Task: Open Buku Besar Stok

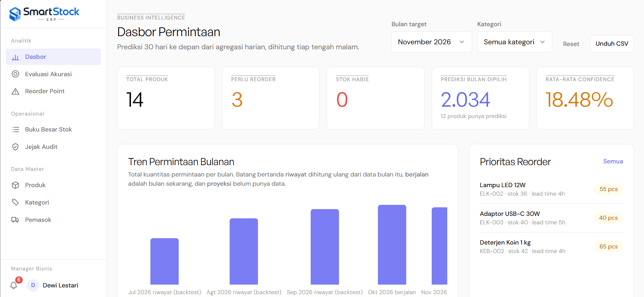Action: click(x=53, y=129)
